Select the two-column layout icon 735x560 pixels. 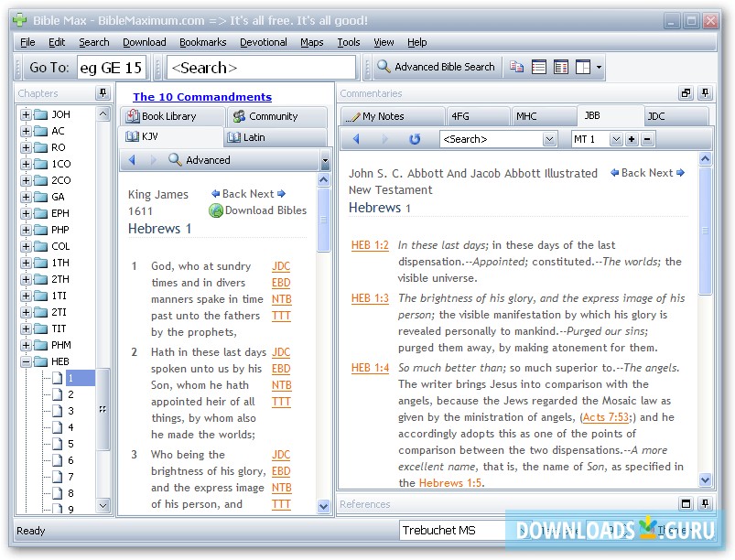560,67
